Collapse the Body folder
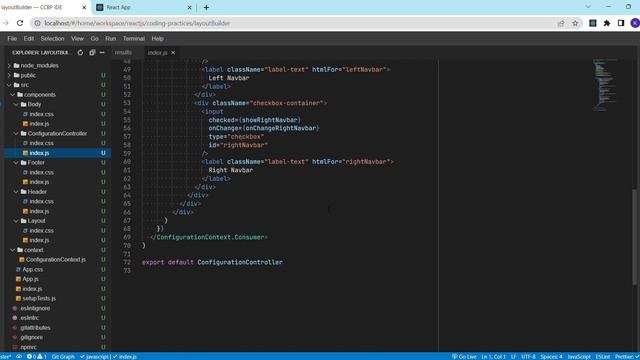Screen dimensions: 640x360 point(34,104)
